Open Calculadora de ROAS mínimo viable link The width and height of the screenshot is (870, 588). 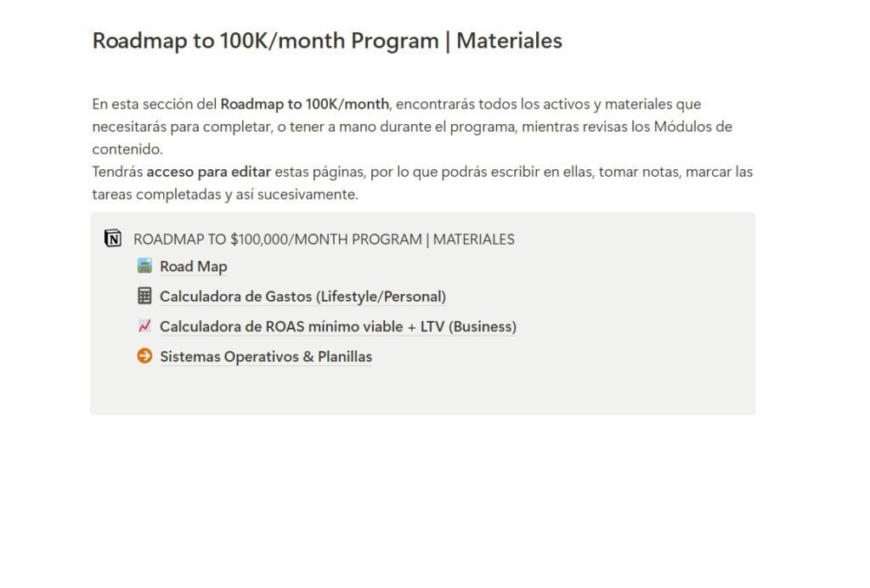coord(338,327)
